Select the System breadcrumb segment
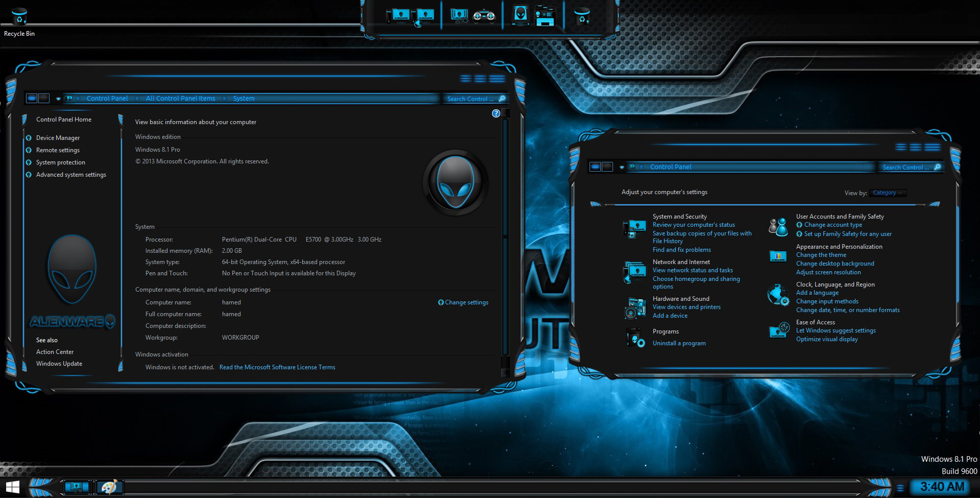 click(243, 99)
